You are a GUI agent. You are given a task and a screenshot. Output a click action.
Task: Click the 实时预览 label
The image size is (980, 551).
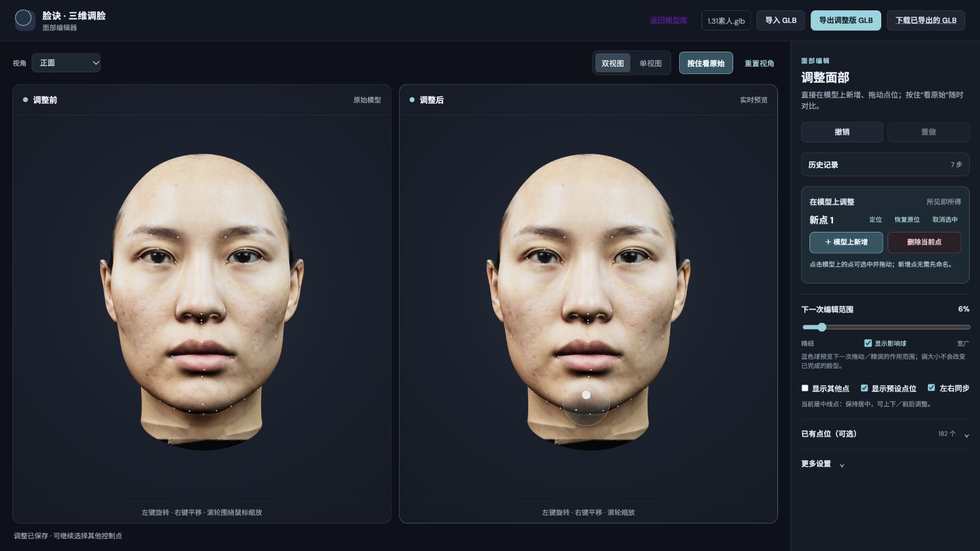click(753, 100)
